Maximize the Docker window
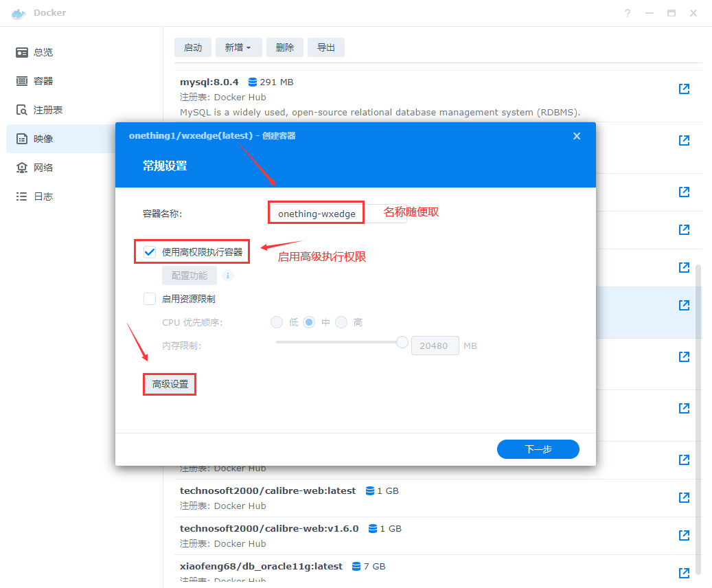The width and height of the screenshot is (712, 588). (671, 13)
